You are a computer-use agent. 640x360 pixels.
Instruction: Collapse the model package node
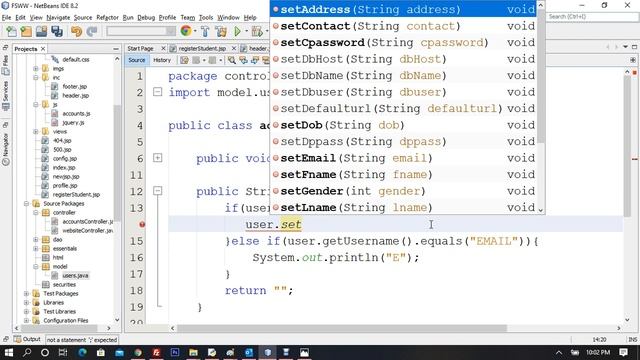tap(36, 267)
